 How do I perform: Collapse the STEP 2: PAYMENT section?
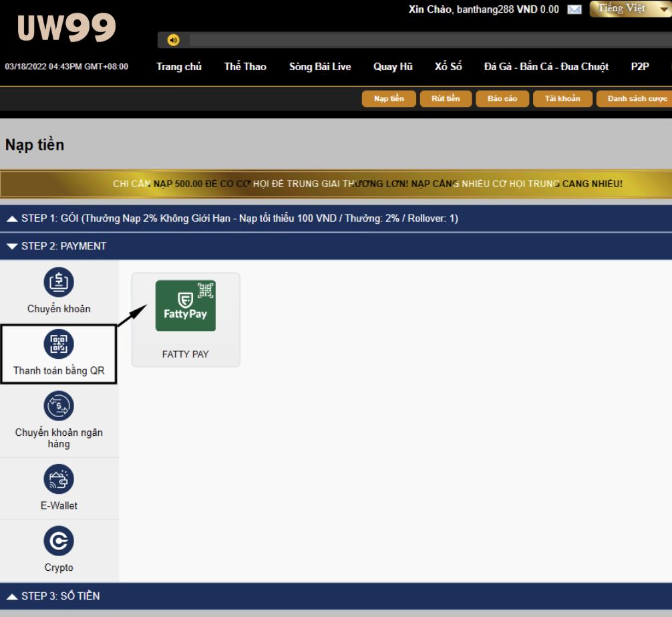[56, 246]
